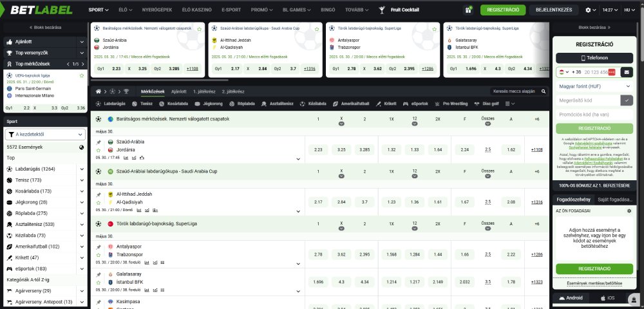Click the BEJELENTKEZÉS button
This screenshot has height=309, width=644.
(x=554, y=10)
